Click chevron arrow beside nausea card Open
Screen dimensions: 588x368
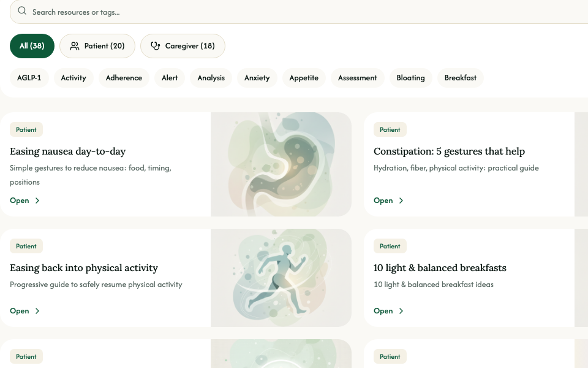click(37, 201)
